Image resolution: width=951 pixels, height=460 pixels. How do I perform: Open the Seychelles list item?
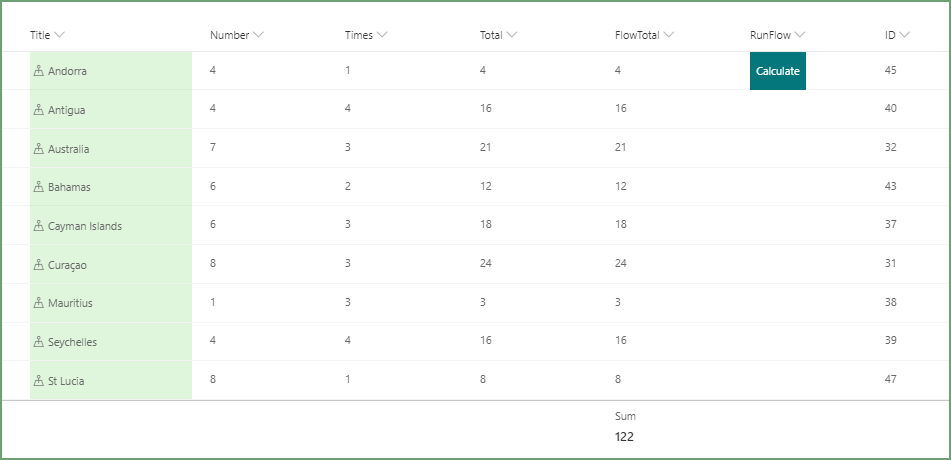click(72, 342)
